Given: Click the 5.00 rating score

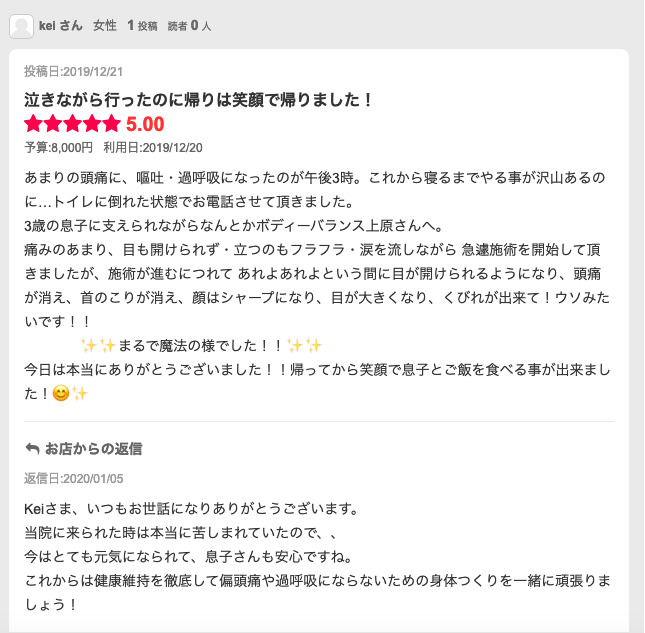Looking at the screenshot, I should click(145, 124).
